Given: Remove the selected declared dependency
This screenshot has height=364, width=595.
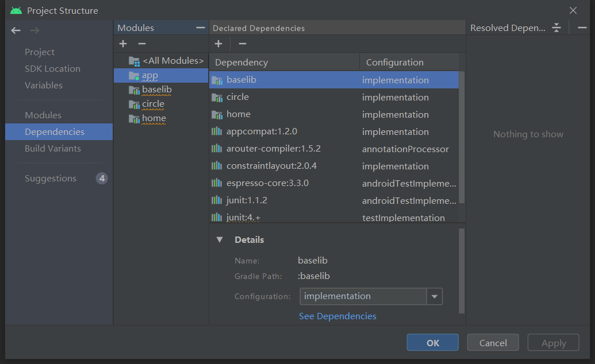Looking at the screenshot, I should (x=243, y=44).
